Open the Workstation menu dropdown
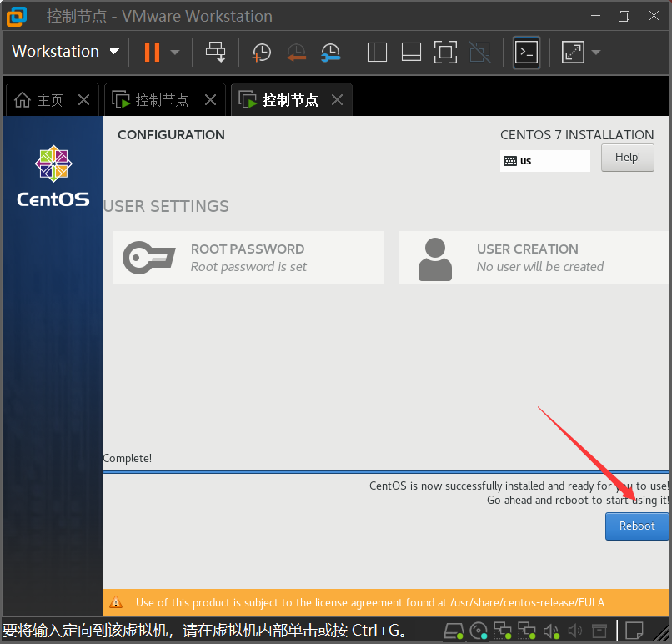 [x=65, y=52]
